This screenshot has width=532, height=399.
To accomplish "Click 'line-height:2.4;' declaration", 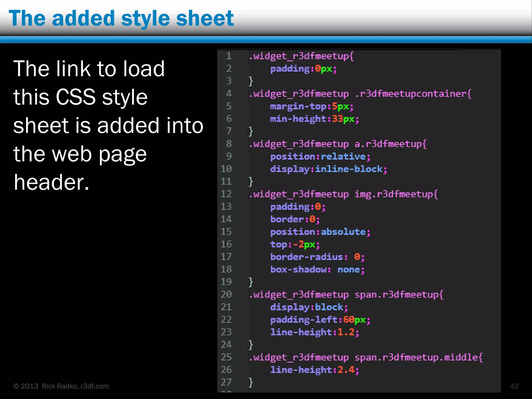I will (x=315, y=370).
